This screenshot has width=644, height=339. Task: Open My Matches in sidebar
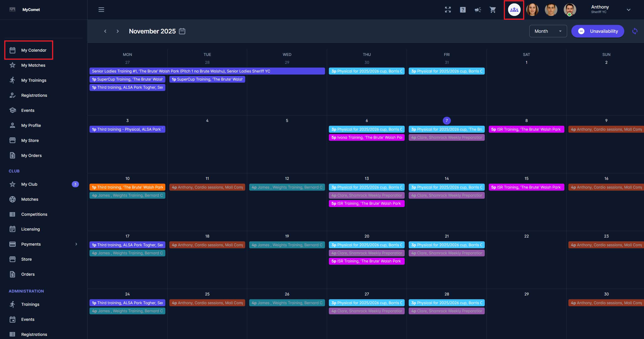click(x=33, y=65)
